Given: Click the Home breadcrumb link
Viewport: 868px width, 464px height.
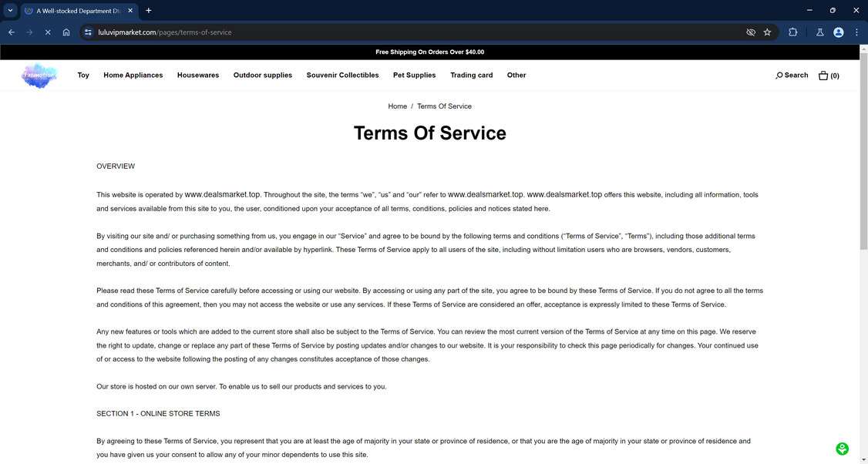Looking at the screenshot, I should pos(398,106).
